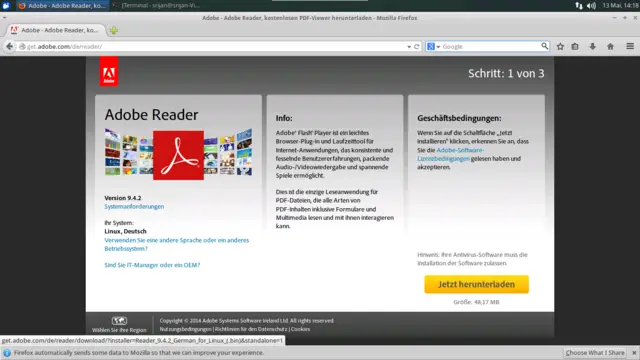This screenshot has height=360, width=640.
Task: Click the Linux, Deutsch system text
Action: (x=125, y=231)
